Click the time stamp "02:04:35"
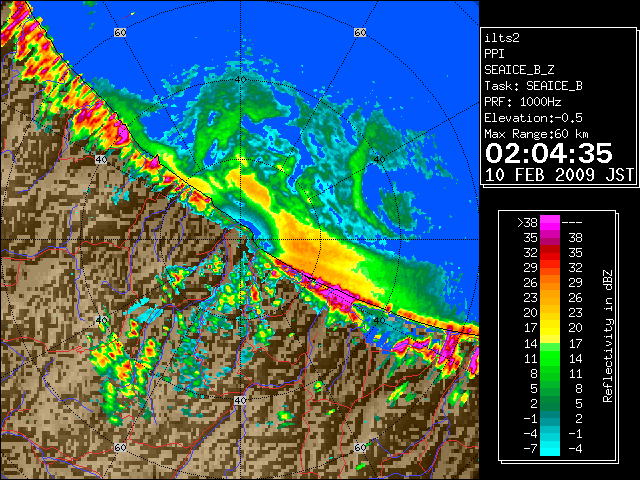This screenshot has height=480, width=640. [x=549, y=153]
